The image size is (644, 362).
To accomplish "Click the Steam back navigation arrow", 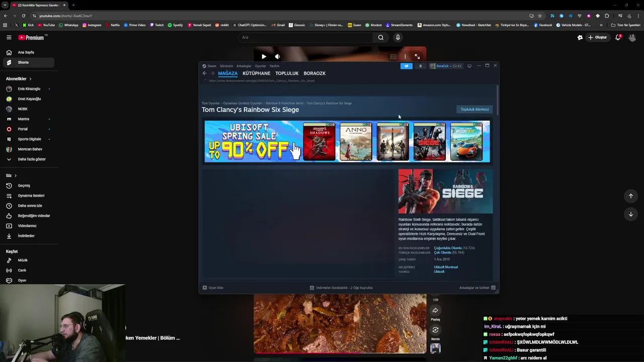I will (x=204, y=73).
